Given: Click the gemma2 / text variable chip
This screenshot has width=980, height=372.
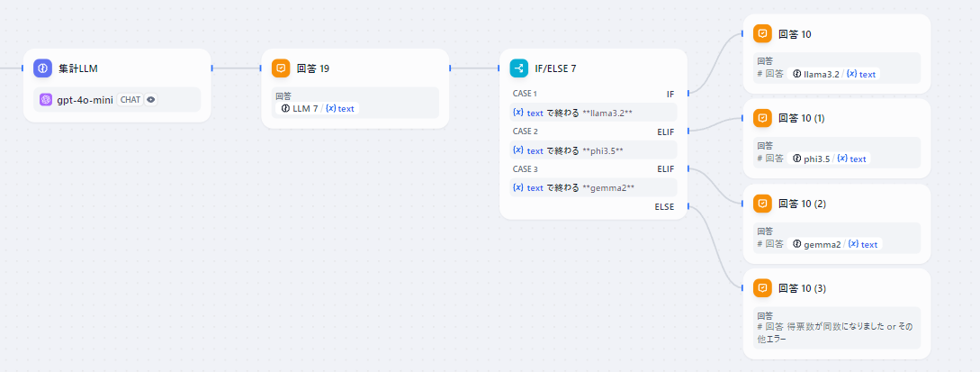Looking at the screenshot, I should pos(835,244).
